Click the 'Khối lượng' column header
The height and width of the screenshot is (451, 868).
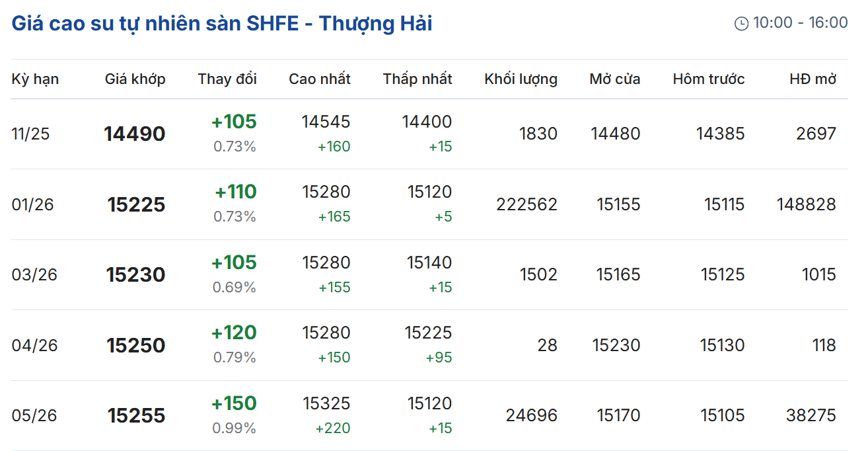click(x=521, y=79)
